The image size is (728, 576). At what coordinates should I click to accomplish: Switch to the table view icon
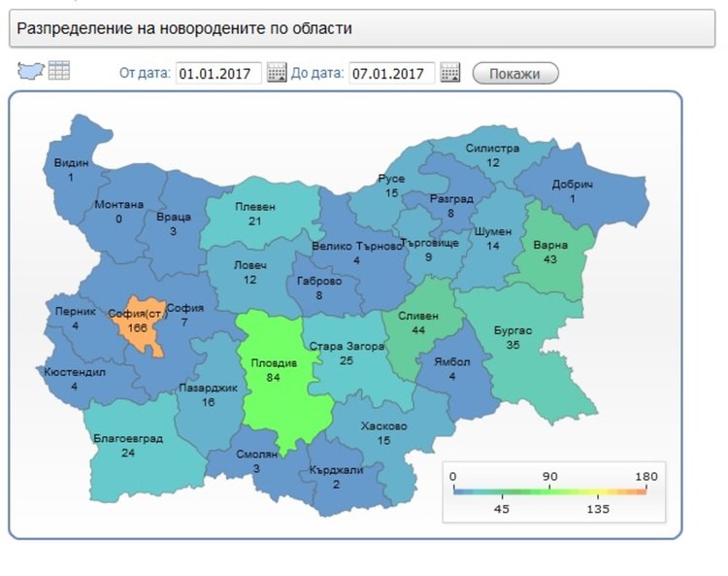(59, 71)
